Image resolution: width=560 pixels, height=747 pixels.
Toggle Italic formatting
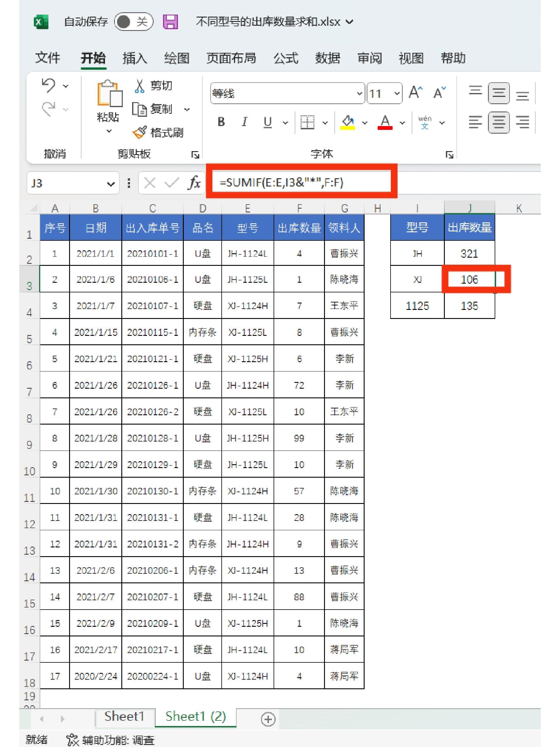244,122
